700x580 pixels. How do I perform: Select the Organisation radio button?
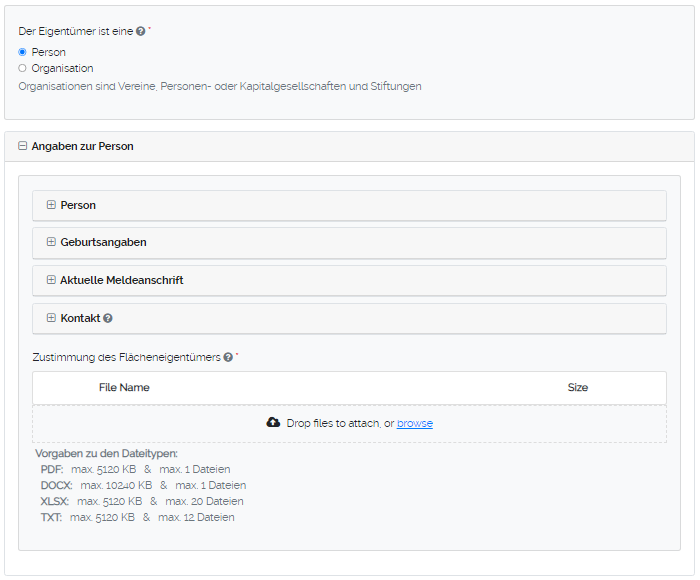[23, 69]
